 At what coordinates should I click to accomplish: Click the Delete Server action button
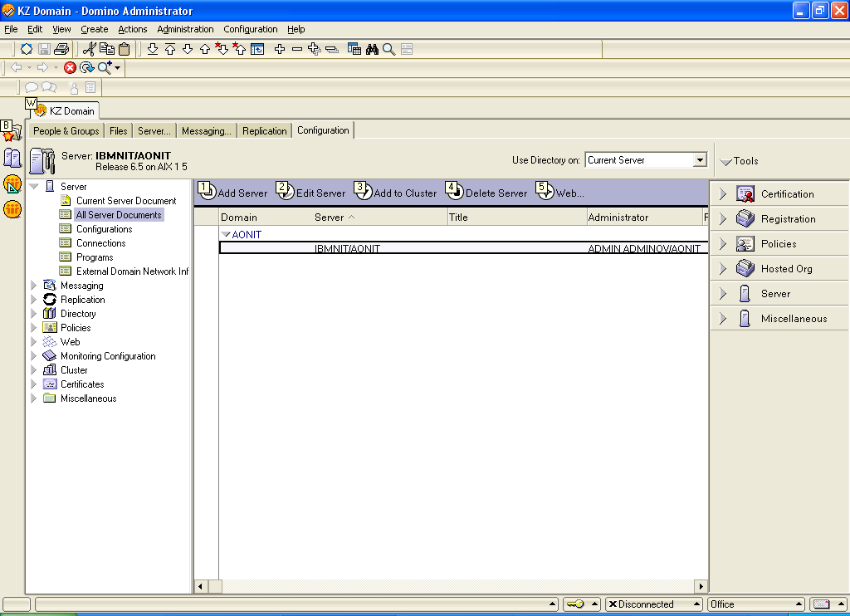(x=486, y=192)
